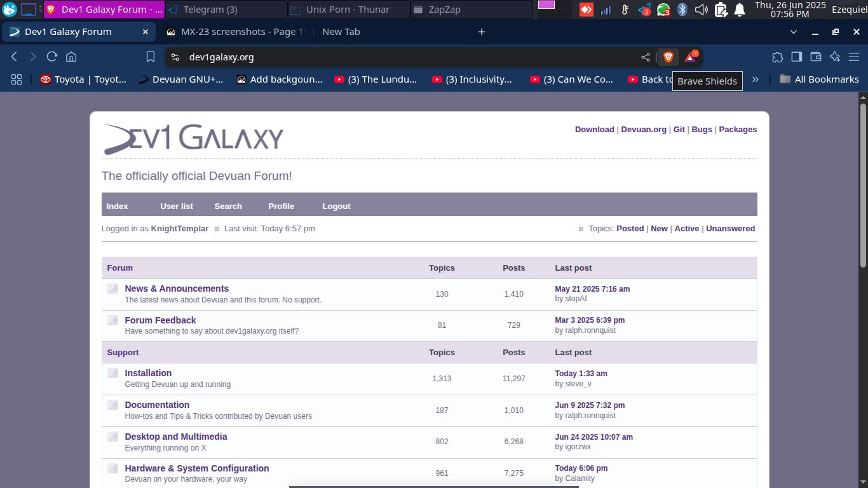Click the thermometer tray icon
Image resolution: width=868 pixels, height=488 pixels.
point(625,10)
